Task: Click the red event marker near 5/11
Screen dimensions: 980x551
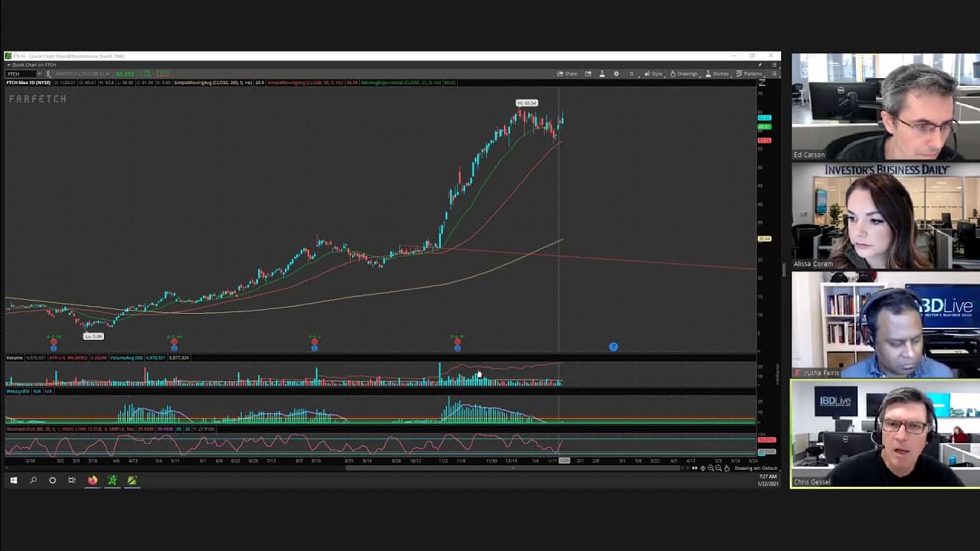Action: coord(174,341)
